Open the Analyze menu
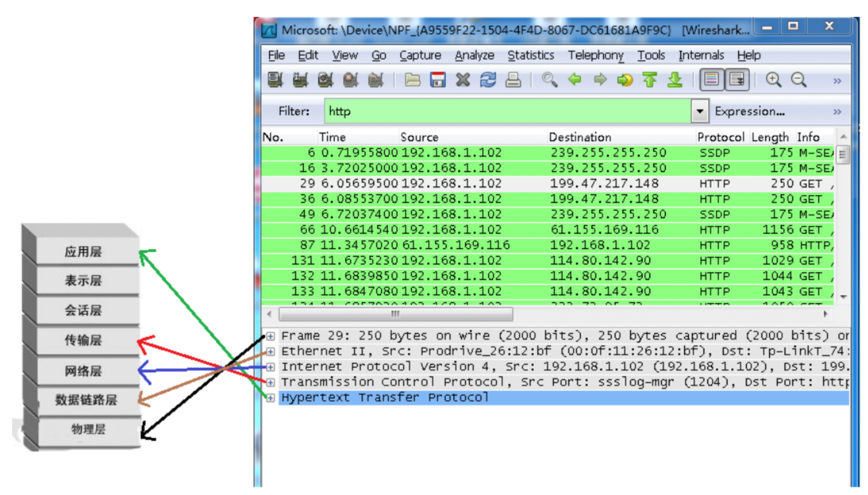868x495 pixels. click(x=474, y=55)
